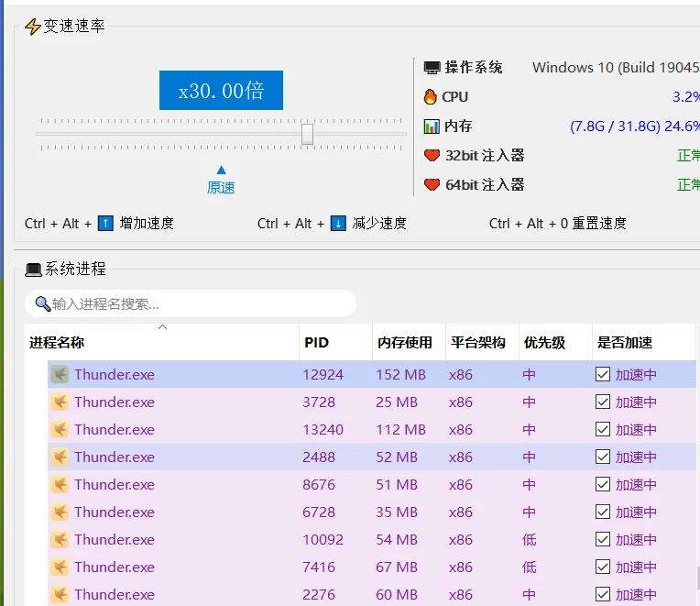This screenshot has width=700, height=606.
Task: Click Thunder icon for PID 2488
Action: tap(60, 457)
